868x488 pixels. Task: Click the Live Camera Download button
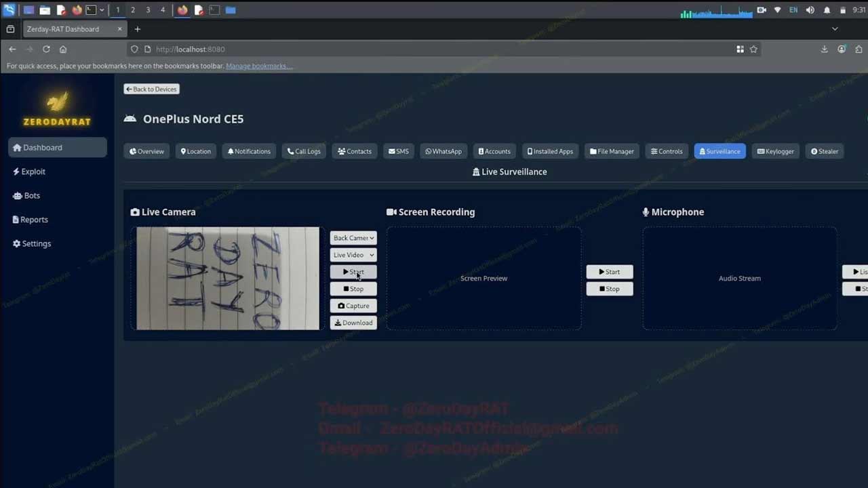tap(353, 323)
